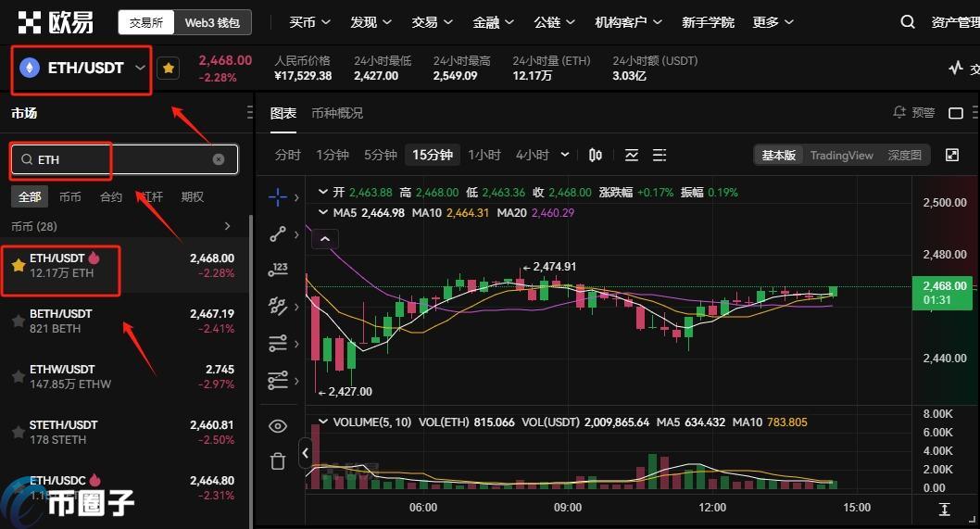The image size is (980, 529).
Task: Open the indicators icon in chart toolbar
Action: [631, 155]
